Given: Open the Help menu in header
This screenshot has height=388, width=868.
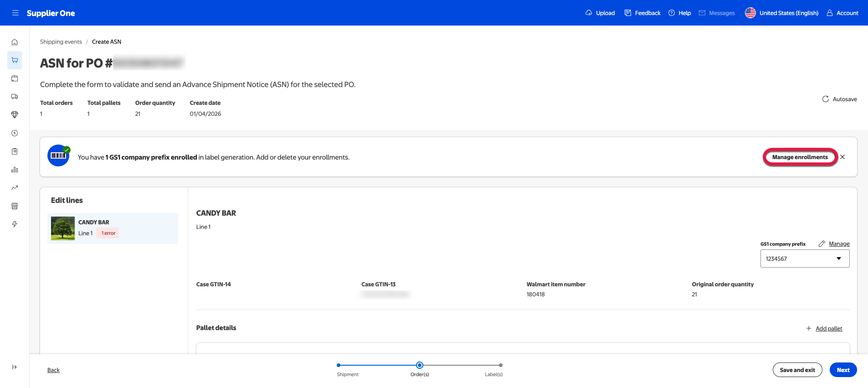Looking at the screenshot, I should (x=680, y=13).
